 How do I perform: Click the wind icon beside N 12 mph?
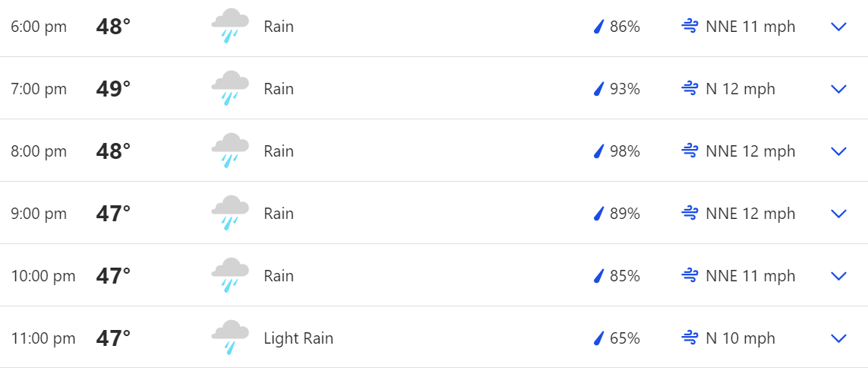pos(690,89)
